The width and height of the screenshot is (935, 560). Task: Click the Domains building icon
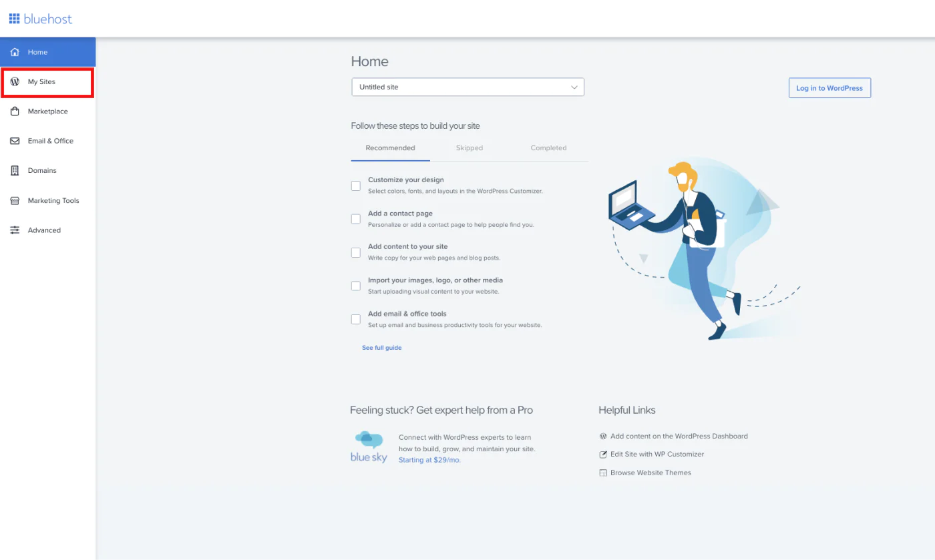coord(15,170)
